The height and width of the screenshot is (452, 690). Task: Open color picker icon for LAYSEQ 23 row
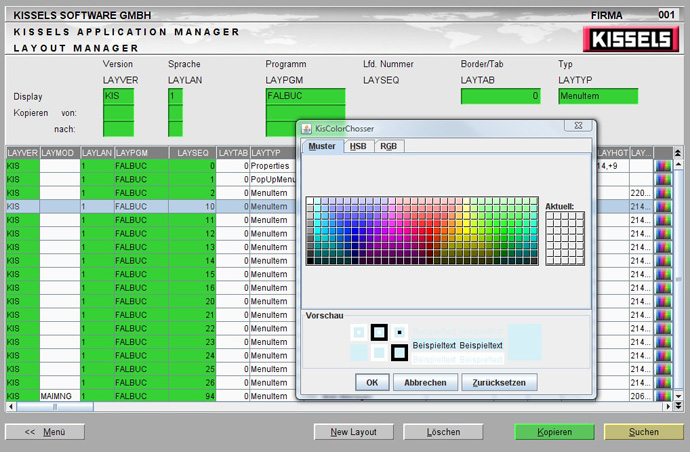click(663, 342)
